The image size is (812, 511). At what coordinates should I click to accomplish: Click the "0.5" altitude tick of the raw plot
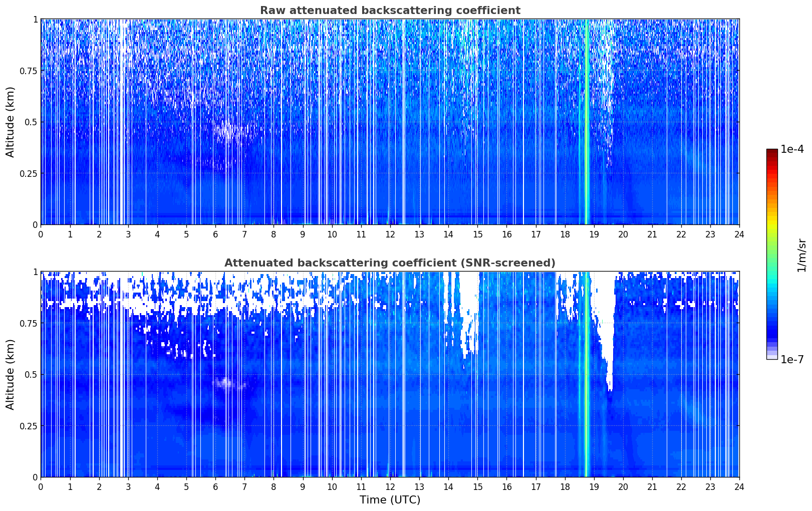[x=31, y=122]
